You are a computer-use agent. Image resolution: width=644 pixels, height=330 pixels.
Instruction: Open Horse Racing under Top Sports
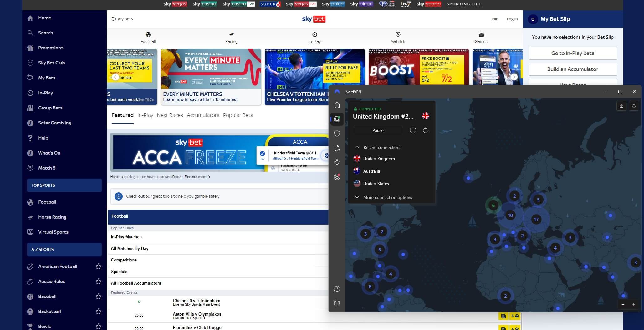[x=52, y=217]
